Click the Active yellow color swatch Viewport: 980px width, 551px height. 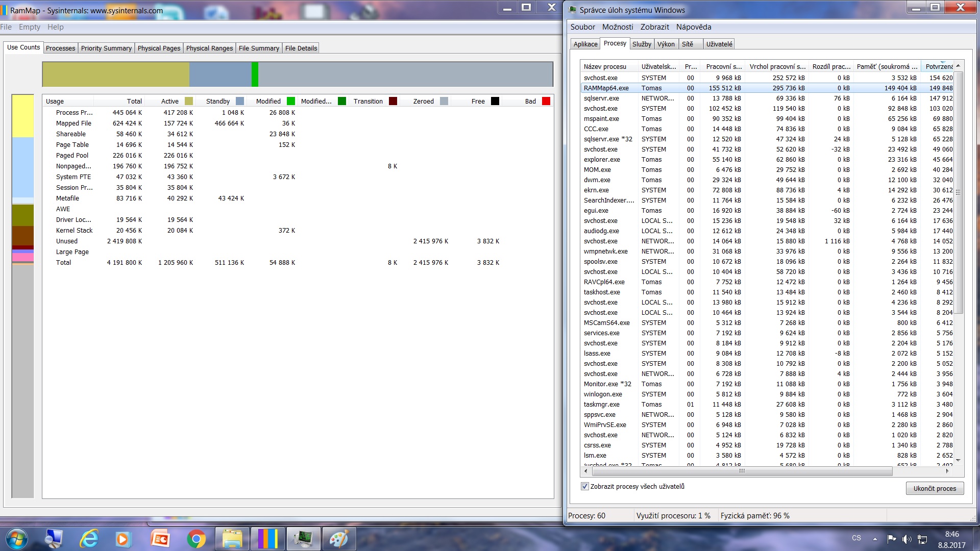189,101
